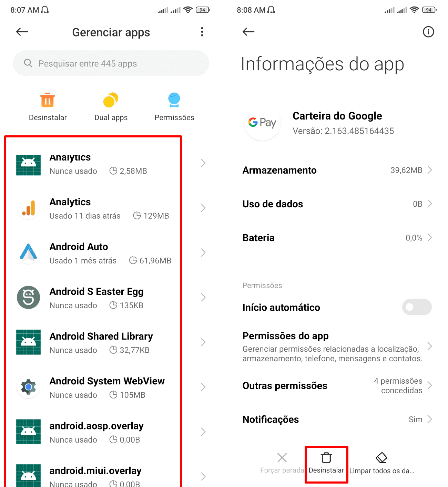448x487 pixels.
Task: Expand Android S Easter Egg chevron
Action: [203, 298]
